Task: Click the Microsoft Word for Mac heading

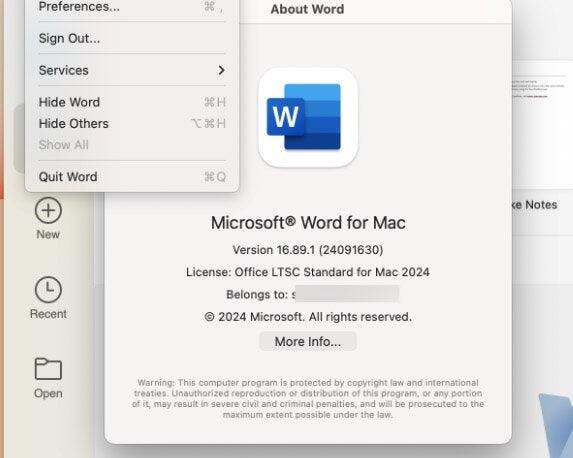Action: pyautogui.click(x=308, y=223)
